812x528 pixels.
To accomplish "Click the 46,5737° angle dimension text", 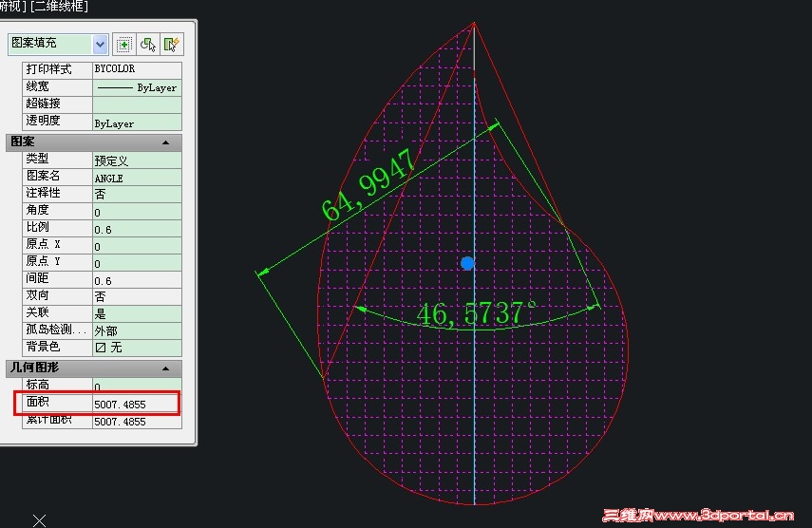I will 476,313.
